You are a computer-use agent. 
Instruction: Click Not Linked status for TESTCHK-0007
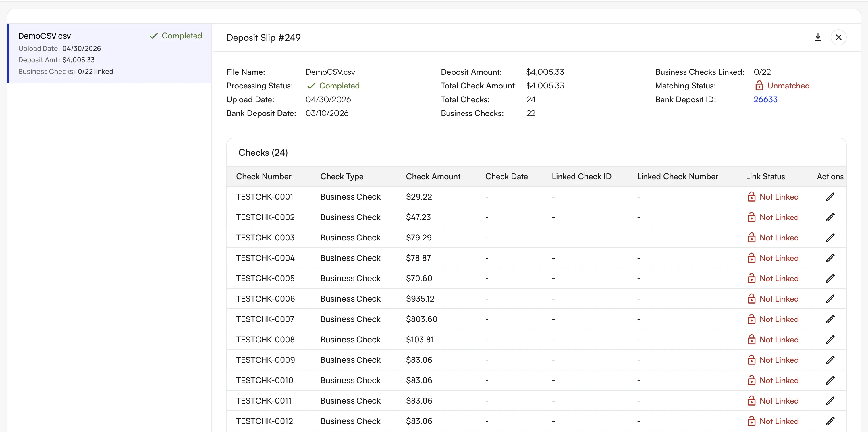773,319
